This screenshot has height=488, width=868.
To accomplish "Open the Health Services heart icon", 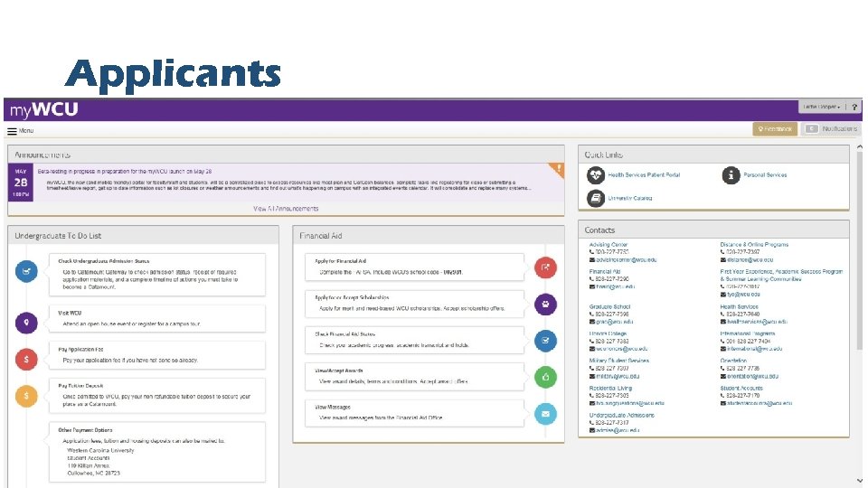I will coord(596,175).
